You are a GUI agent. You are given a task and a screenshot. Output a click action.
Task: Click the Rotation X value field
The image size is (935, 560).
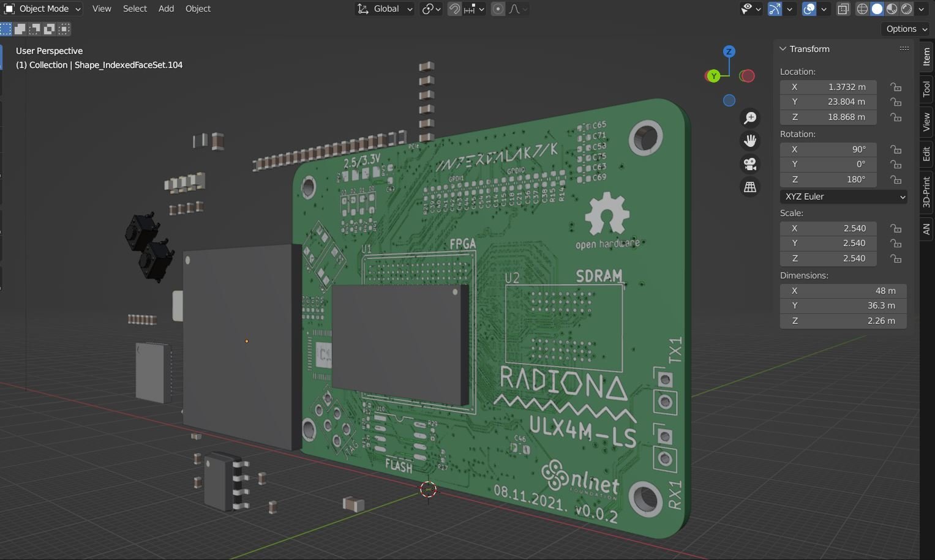click(x=828, y=149)
